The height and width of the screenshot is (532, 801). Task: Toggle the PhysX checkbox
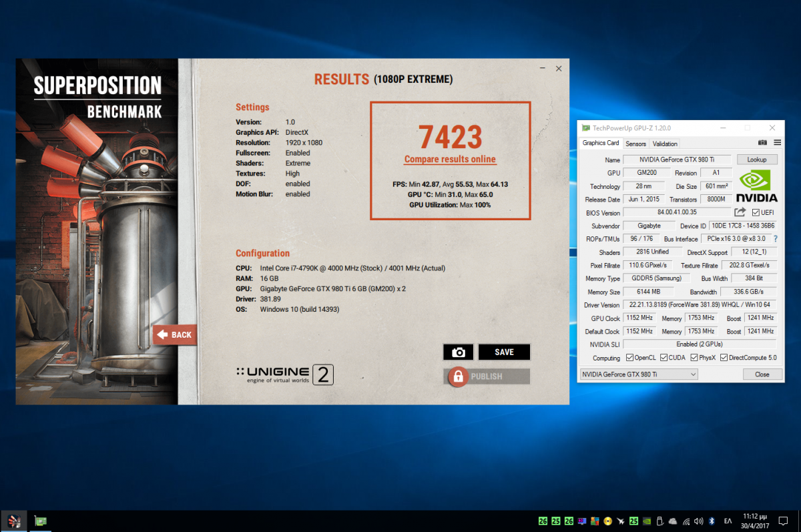[x=694, y=358]
